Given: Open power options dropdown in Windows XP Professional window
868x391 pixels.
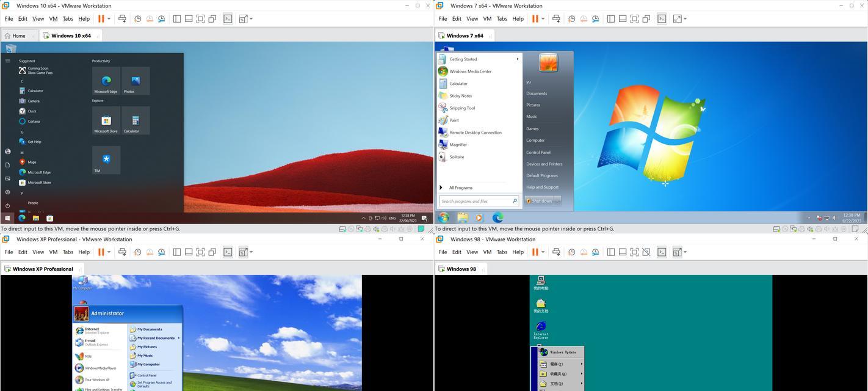Looking at the screenshot, I should coord(109,252).
